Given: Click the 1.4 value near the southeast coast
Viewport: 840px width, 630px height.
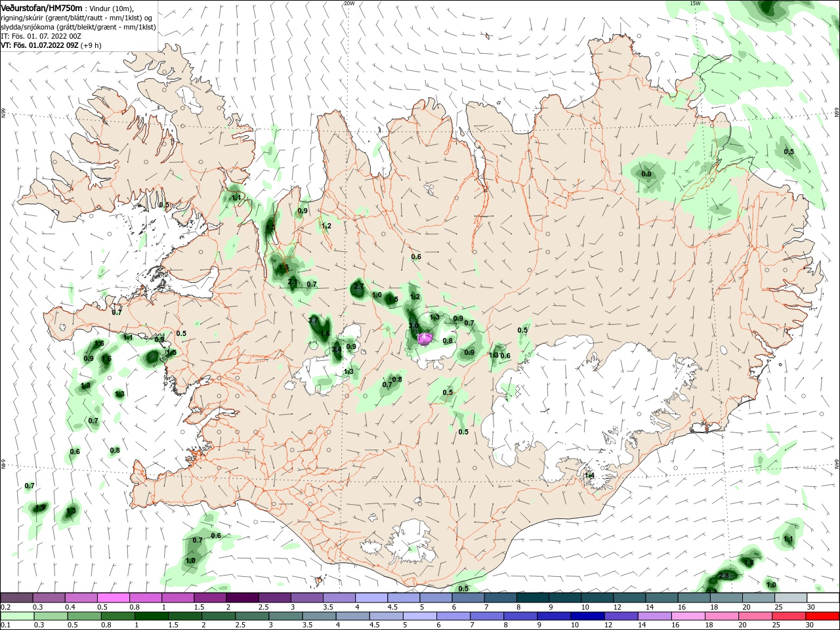Looking at the screenshot, I should click(x=589, y=475).
